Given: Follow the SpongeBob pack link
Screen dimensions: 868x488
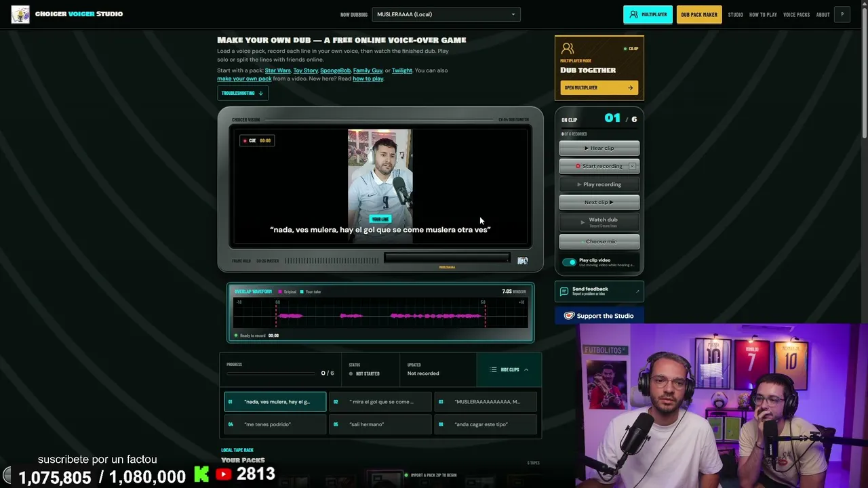Looking at the screenshot, I should coord(336,70).
